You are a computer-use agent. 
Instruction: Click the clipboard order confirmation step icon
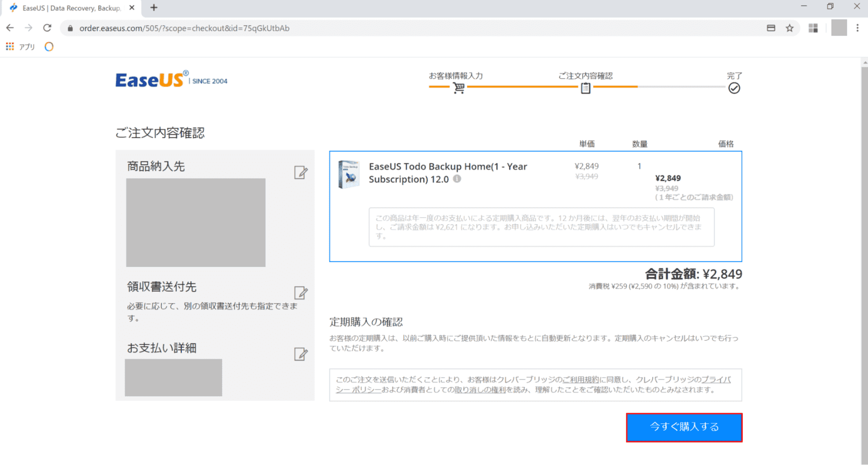coord(585,88)
